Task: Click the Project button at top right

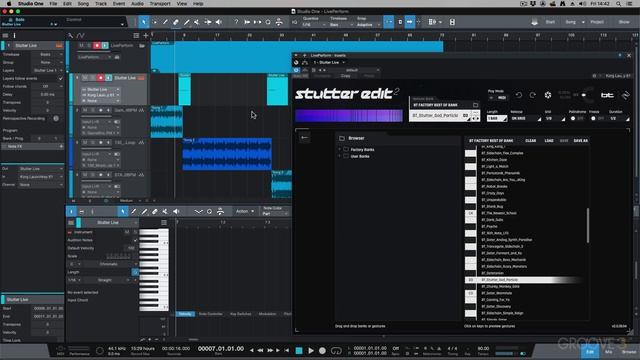Action: point(597,22)
